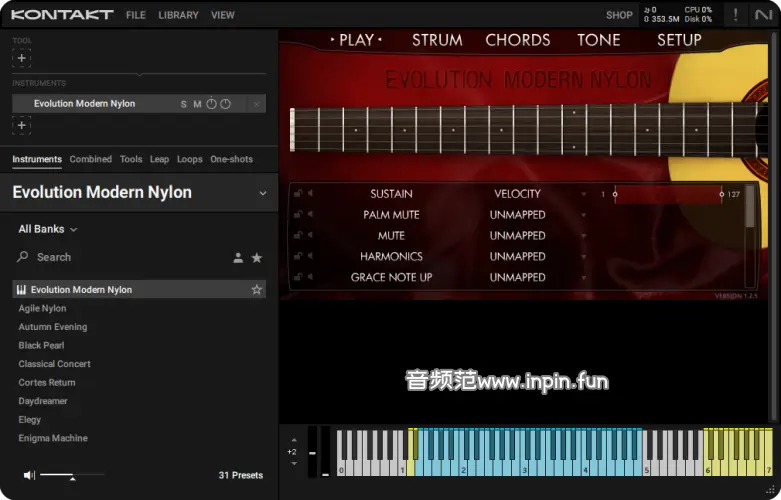Image resolution: width=781 pixels, height=500 pixels.
Task: Open the Native Instruments logo menu
Action: 764,15
